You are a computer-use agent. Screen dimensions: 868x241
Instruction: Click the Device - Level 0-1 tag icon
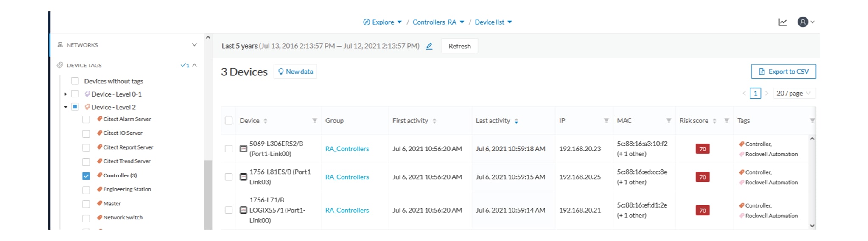(x=87, y=94)
